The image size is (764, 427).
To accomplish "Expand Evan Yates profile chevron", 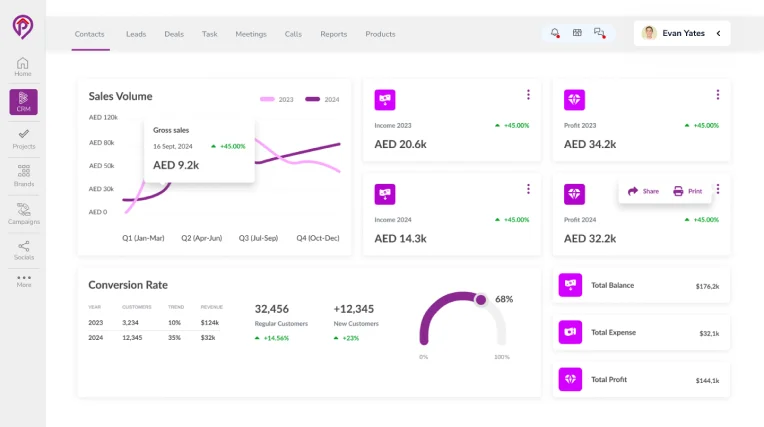I will click(x=718, y=33).
